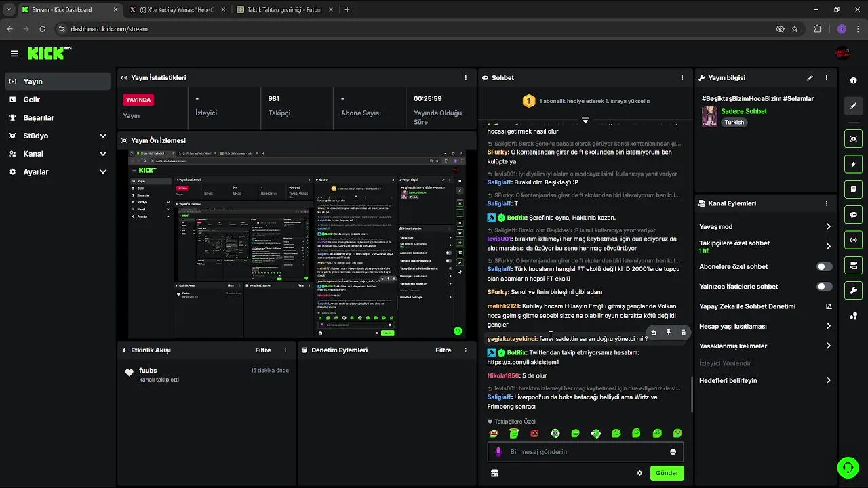Image resolution: width=868 pixels, height=488 pixels.
Task: Send message with the Gönder button
Action: point(667,473)
